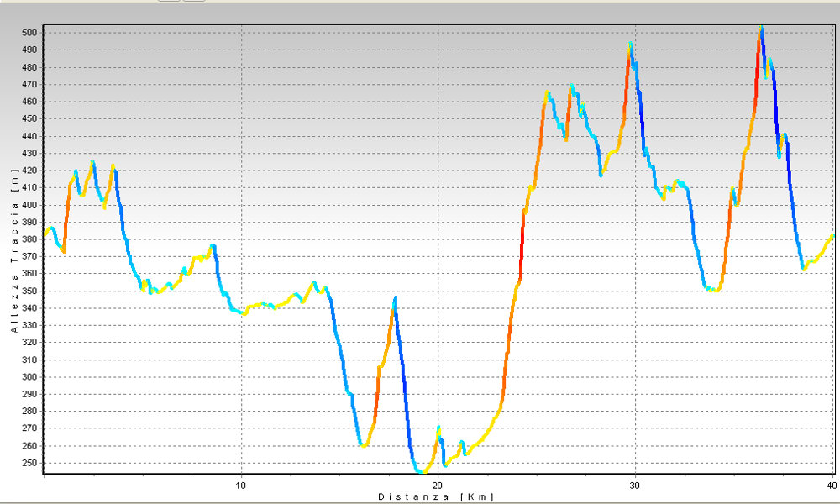The width and height of the screenshot is (840, 504).
Task: Select the valley bottom near 16 km
Action: coord(363,445)
